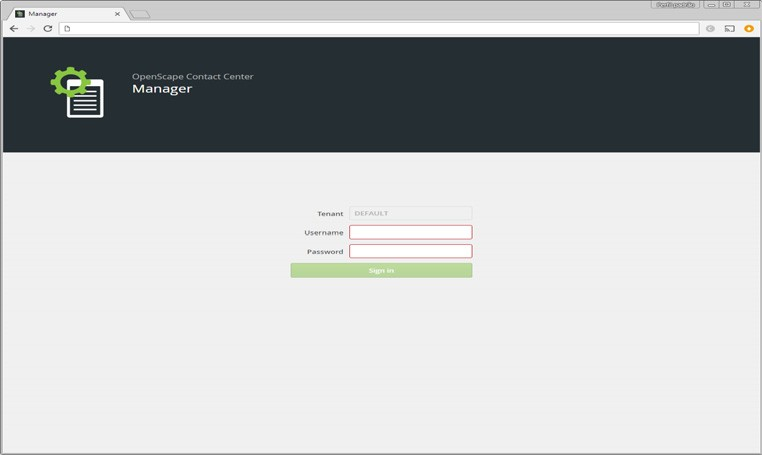Click the profile button in title bar
Image resolution: width=762 pixels, height=455 pixels.
(675, 4)
